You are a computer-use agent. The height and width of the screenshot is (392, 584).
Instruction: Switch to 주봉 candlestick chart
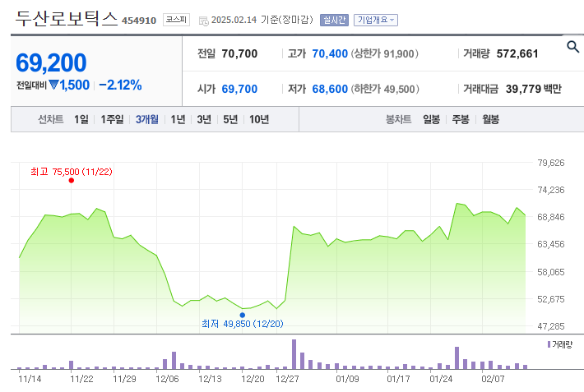(x=461, y=119)
